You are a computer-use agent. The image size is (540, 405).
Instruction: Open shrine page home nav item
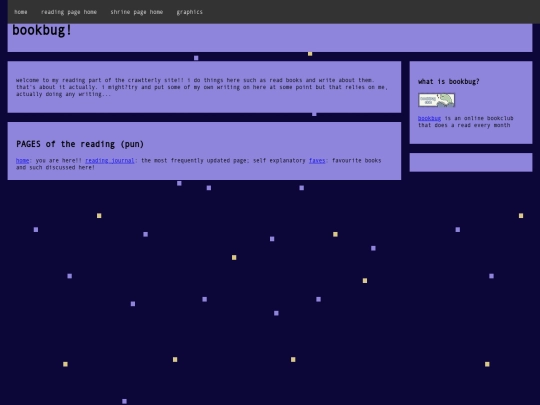[x=137, y=12]
